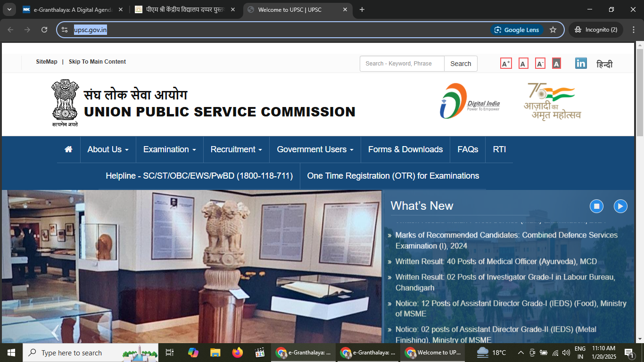Click Type here to search taskbar box
The height and width of the screenshot is (362, 644).
[91, 353]
